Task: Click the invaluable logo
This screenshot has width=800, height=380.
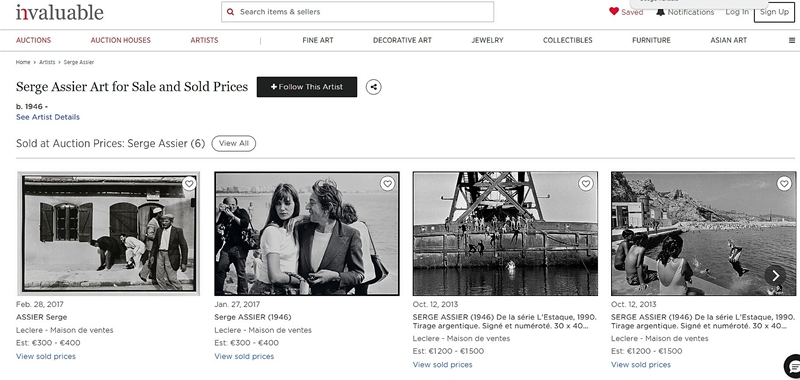Action: pyautogui.click(x=60, y=12)
